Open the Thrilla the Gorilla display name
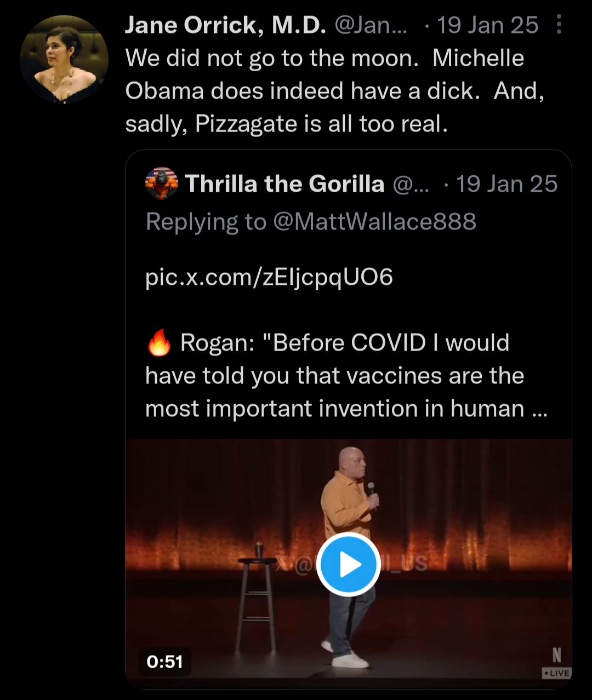 tap(284, 184)
